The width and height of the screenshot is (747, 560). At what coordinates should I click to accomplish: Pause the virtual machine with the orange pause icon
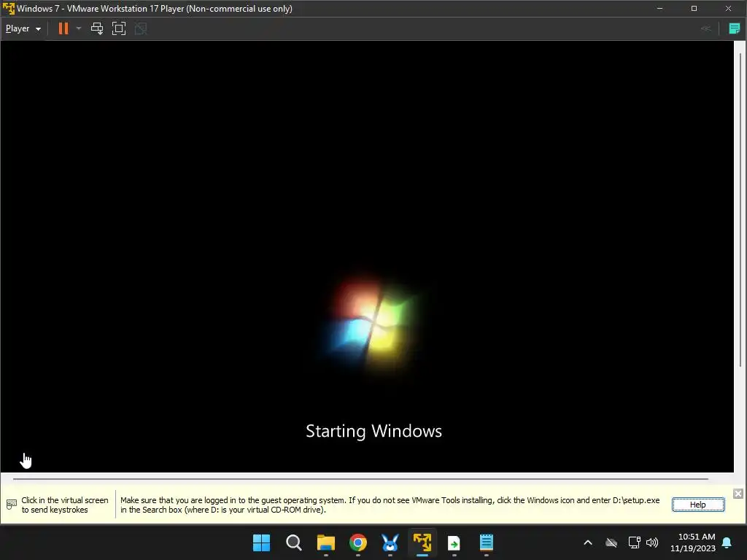[x=63, y=28]
